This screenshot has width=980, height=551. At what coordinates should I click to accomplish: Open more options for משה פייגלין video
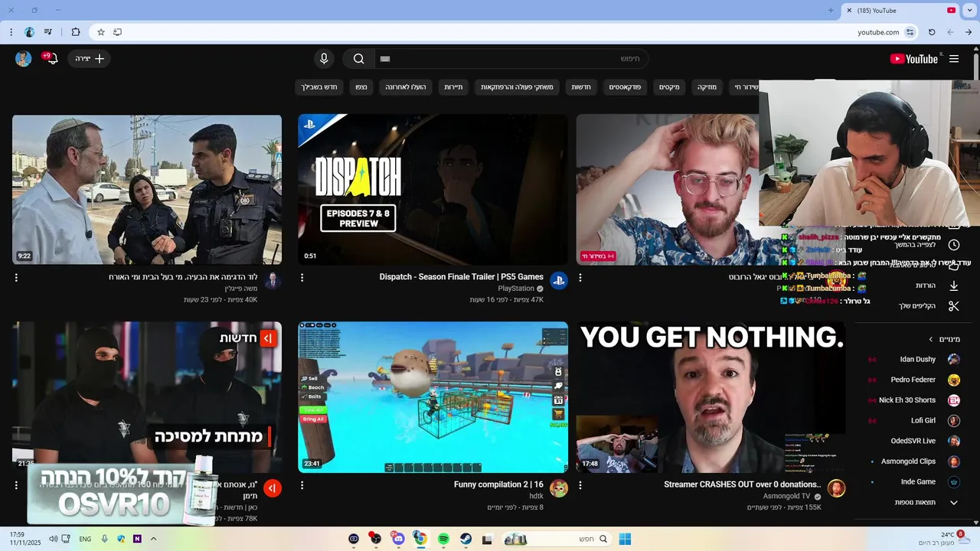pyautogui.click(x=16, y=278)
